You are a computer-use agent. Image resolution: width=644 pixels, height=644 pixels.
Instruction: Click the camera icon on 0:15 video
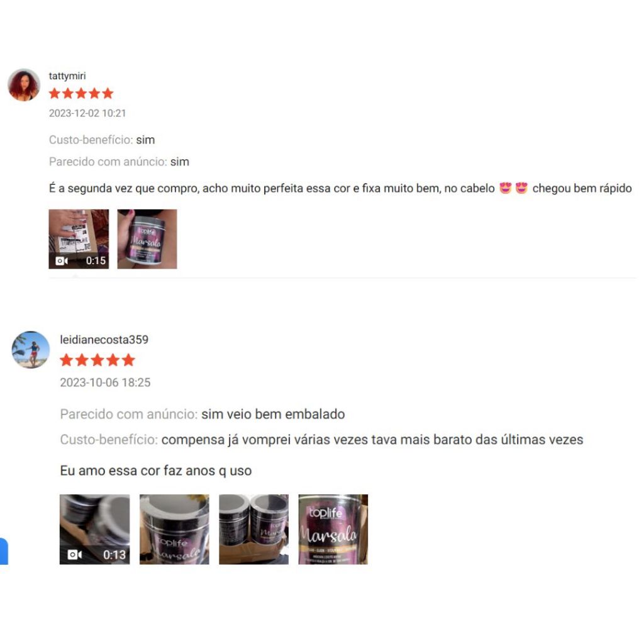(62, 261)
